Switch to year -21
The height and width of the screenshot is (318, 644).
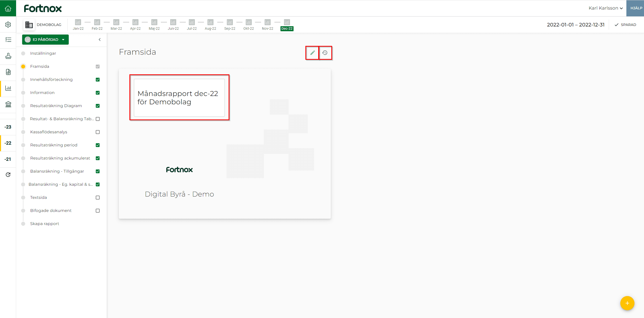point(8,159)
